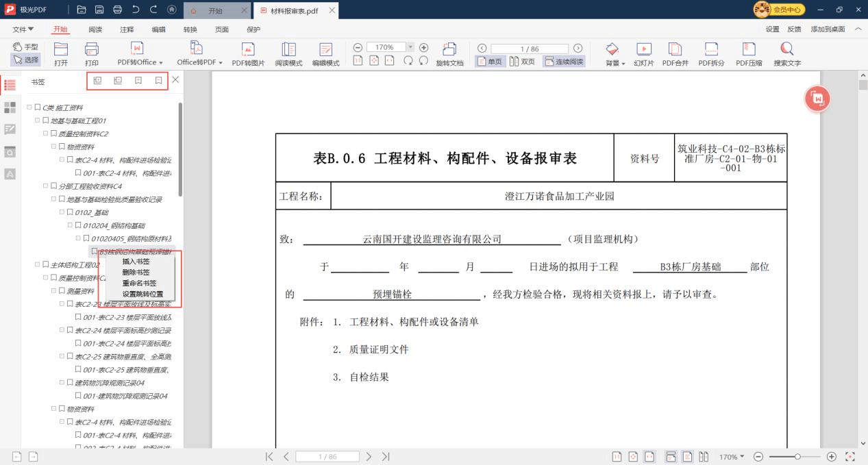This screenshot has width=868, height=465.
Task: Launch the PDF压缩 tool
Action: pyautogui.click(x=748, y=52)
